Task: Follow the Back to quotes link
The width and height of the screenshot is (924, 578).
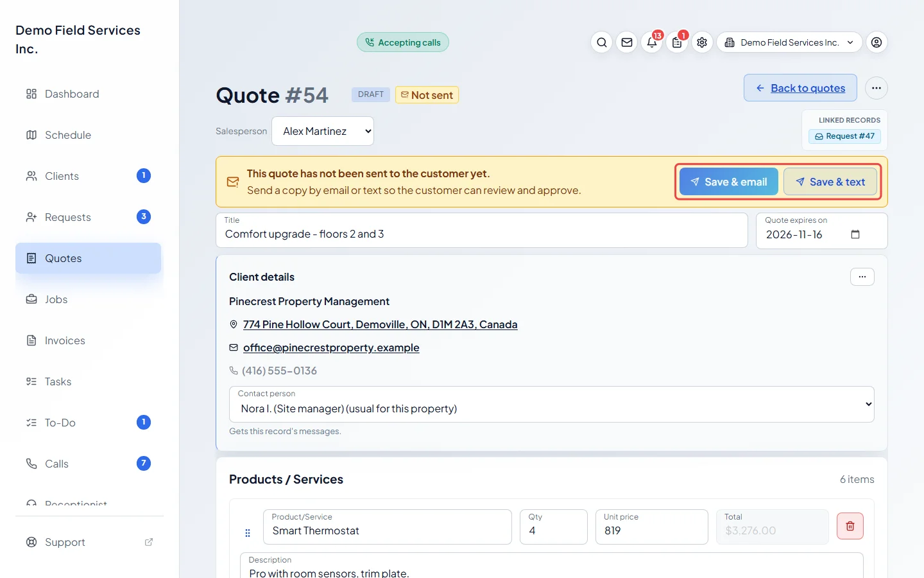Action: [x=800, y=88]
